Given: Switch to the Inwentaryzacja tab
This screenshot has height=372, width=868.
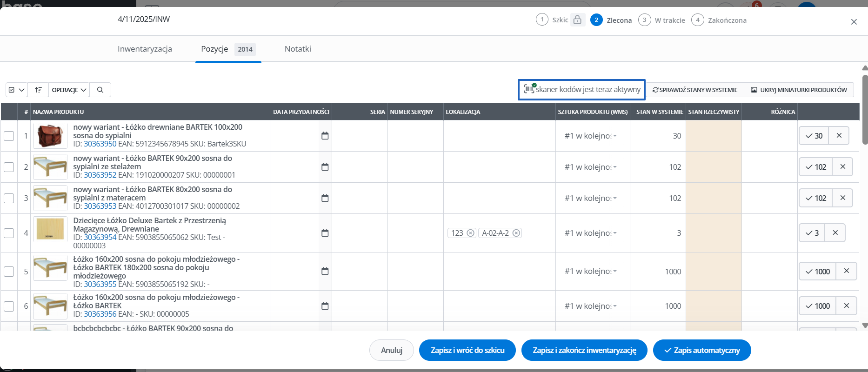Looking at the screenshot, I should tap(145, 49).
